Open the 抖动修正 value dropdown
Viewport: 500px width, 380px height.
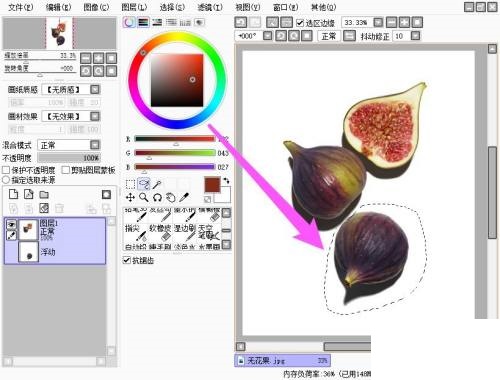[x=415, y=36]
